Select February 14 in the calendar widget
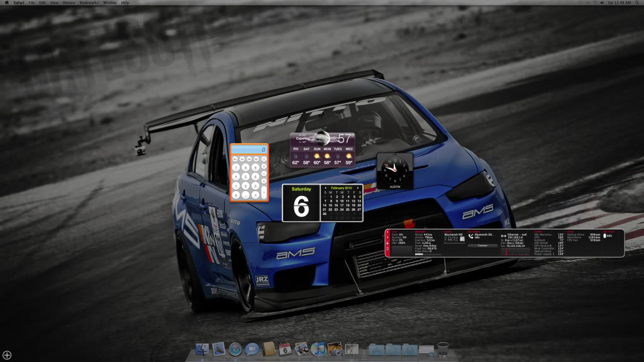Viewport: 644px width, 362px height. [x=325, y=205]
